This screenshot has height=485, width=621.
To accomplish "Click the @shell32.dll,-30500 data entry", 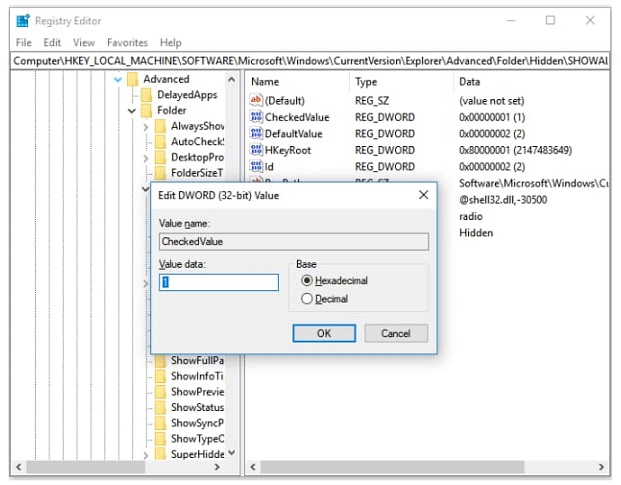I will tap(503, 200).
